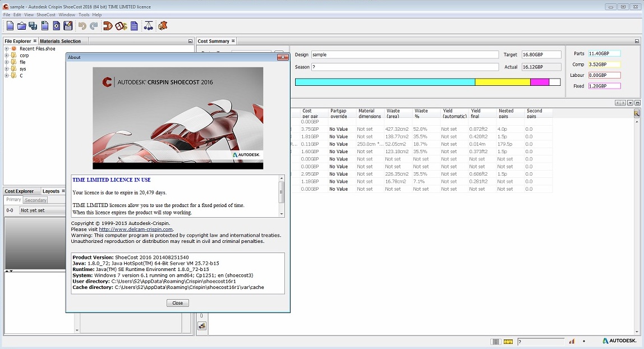Open the delcam-crispin.com link

pyautogui.click(x=136, y=229)
